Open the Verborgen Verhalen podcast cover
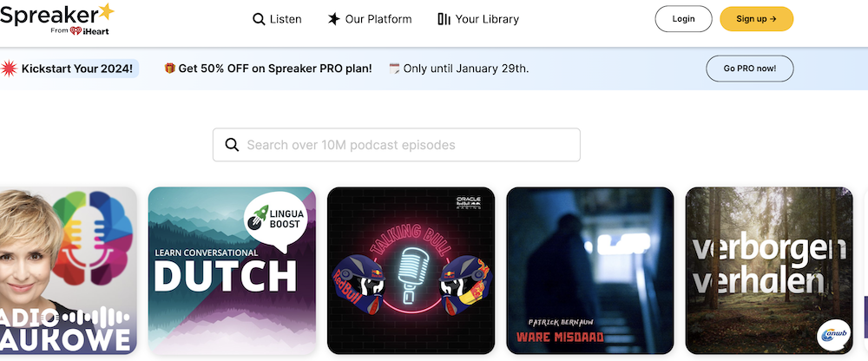Screen dimensions: 868x361 click(769, 271)
